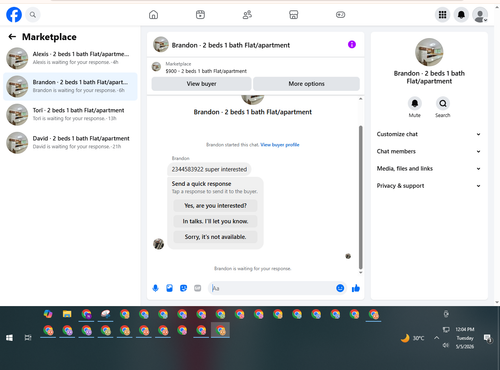Viewport: 500px width, 370px height.
Task: Send quick reply "Sorry, it's not available."
Action: click(x=215, y=237)
